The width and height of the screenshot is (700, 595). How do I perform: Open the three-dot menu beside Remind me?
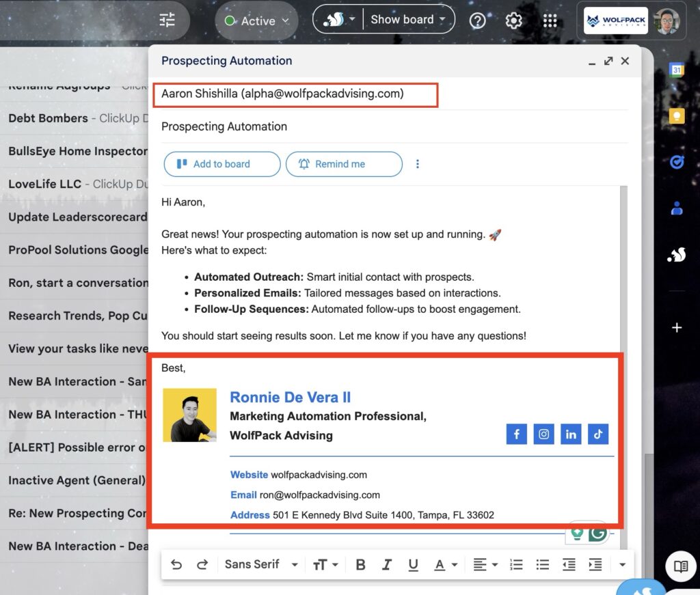(x=418, y=164)
